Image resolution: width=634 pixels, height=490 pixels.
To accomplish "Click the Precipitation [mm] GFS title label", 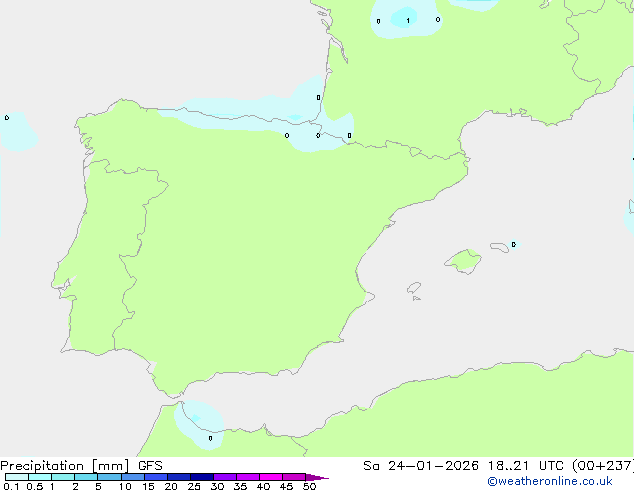I will (x=81, y=465).
